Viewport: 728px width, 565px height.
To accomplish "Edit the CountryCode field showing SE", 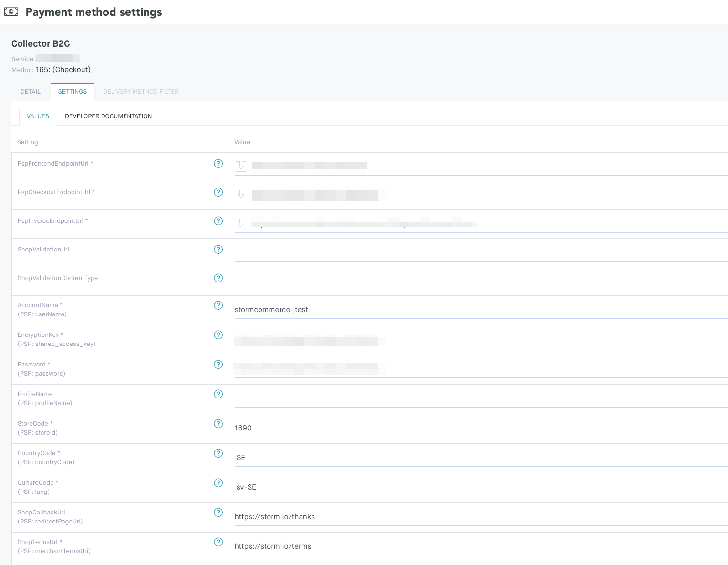I will [481, 458].
